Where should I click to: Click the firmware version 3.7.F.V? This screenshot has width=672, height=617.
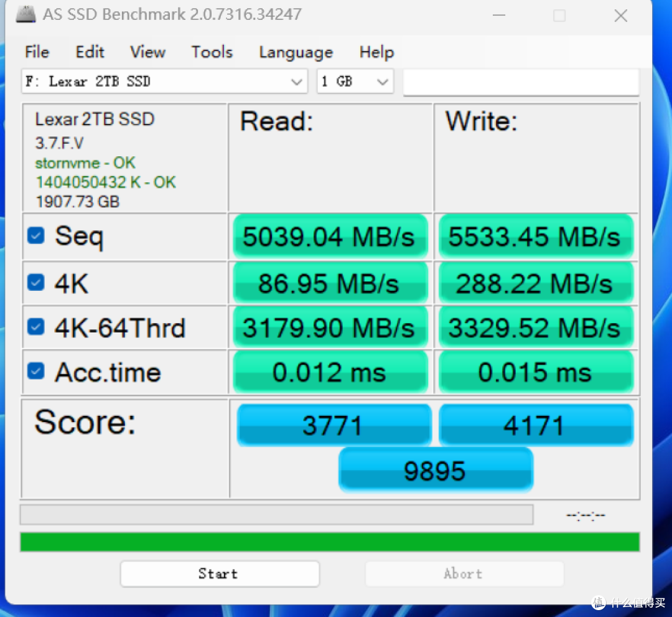[x=59, y=143]
